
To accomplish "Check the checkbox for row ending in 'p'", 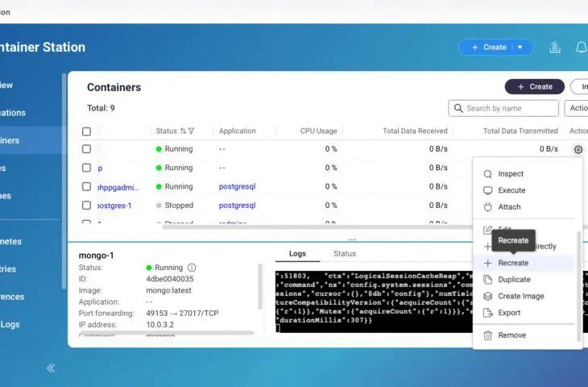I will coord(87,168).
